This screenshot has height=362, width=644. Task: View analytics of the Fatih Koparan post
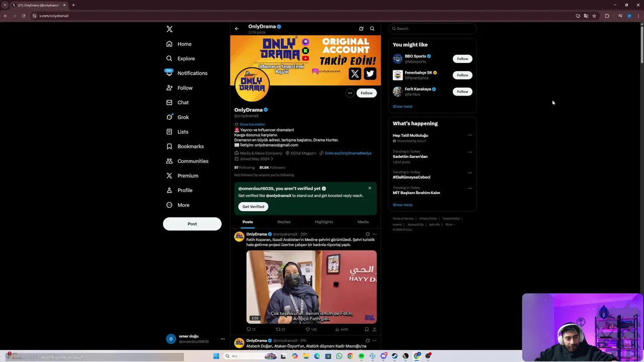coord(342,329)
